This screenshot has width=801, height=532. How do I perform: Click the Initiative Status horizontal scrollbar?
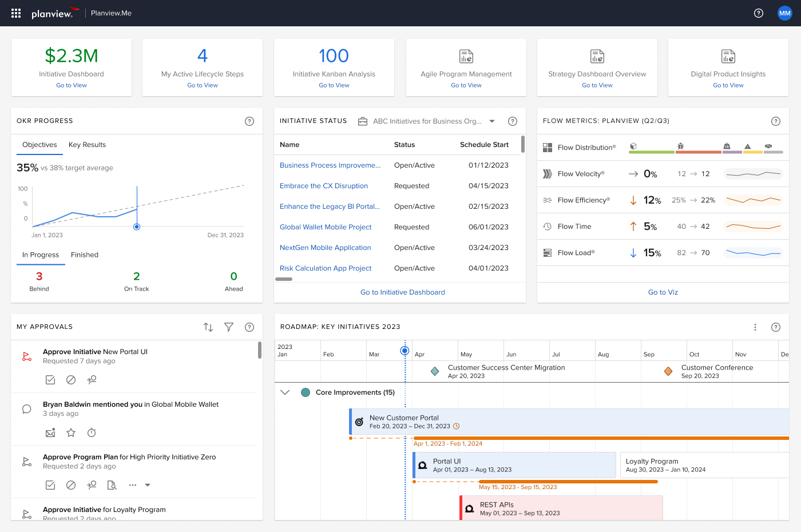pos(284,279)
